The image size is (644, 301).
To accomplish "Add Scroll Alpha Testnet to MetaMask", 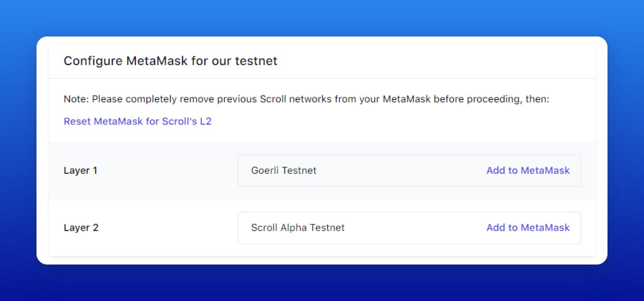I will point(528,227).
